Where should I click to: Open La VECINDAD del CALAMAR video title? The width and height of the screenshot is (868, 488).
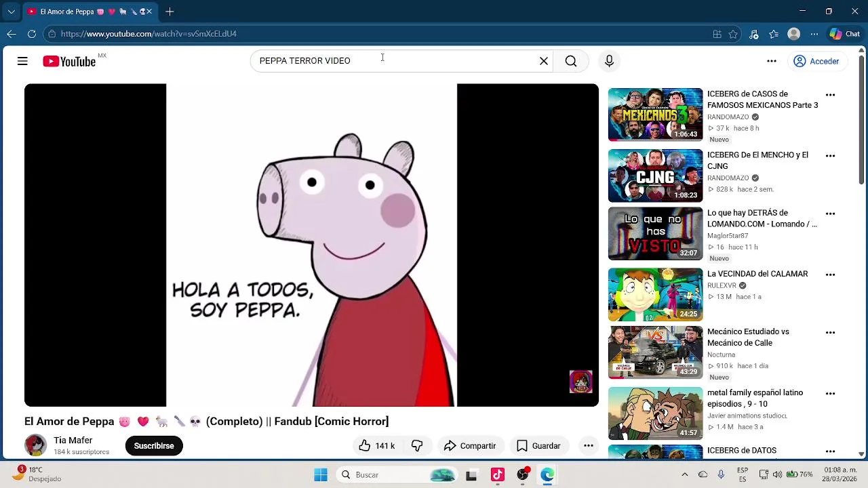[757, 274]
